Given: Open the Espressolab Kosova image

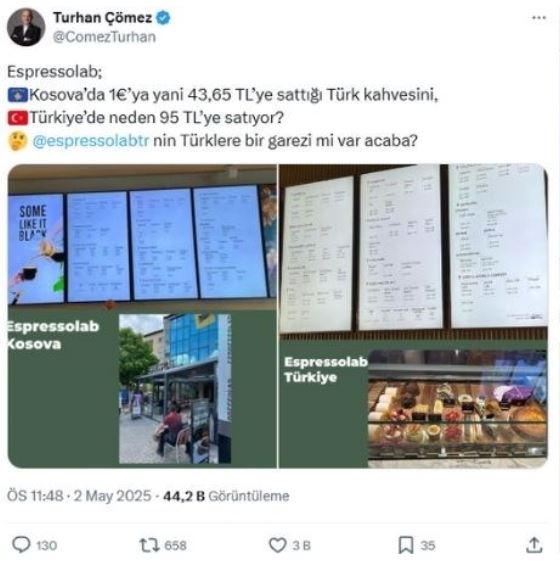Looking at the screenshot, I should pos(142,316).
